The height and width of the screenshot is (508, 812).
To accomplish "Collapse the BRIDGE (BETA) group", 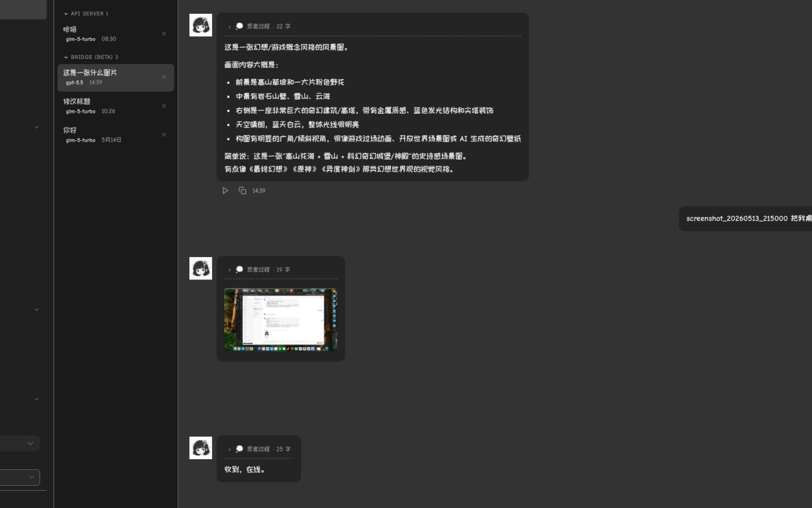I will tap(66, 57).
